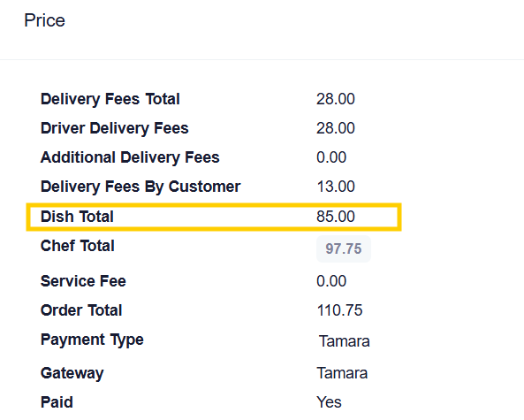524x420 pixels.
Task: Select the Service Fee label
Action: [x=83, y=281]
